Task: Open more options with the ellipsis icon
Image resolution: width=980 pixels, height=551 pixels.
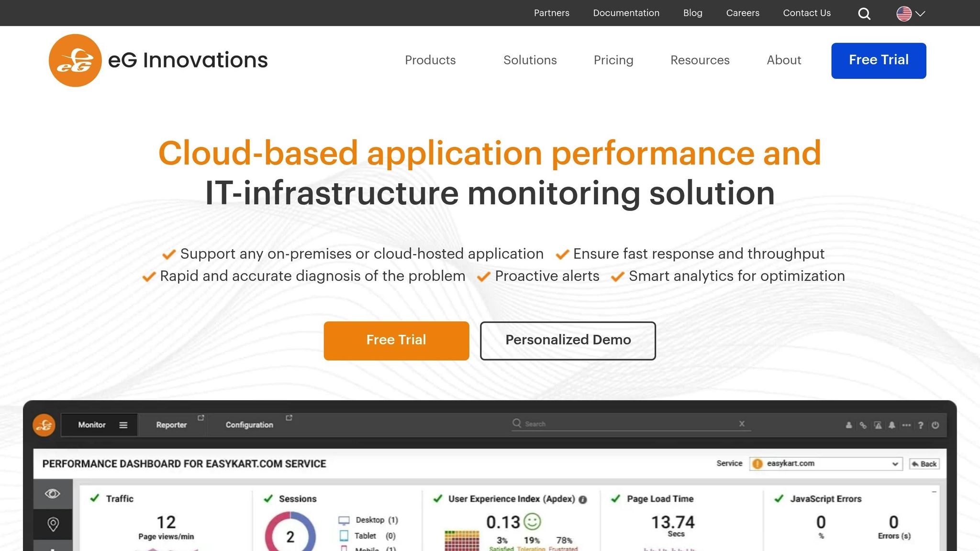Action: coord(906,425)
